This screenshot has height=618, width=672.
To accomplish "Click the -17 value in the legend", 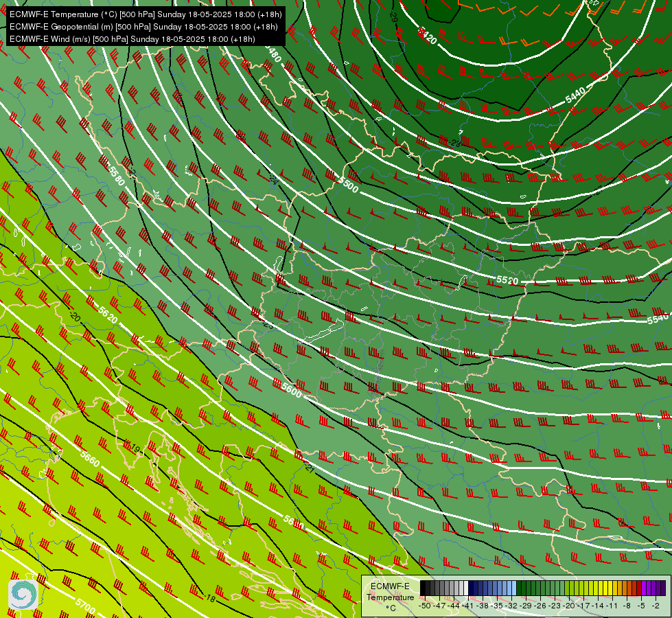I will (x=585, y=606).
